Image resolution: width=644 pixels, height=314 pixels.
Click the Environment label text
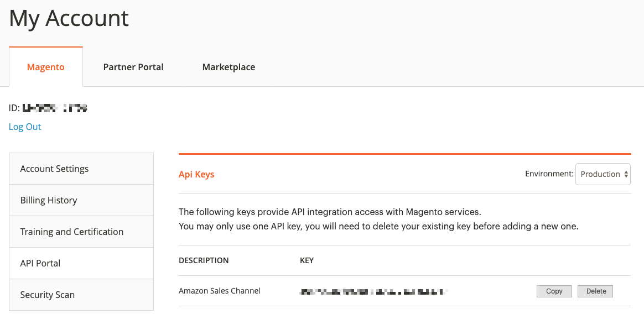(549, 174)
